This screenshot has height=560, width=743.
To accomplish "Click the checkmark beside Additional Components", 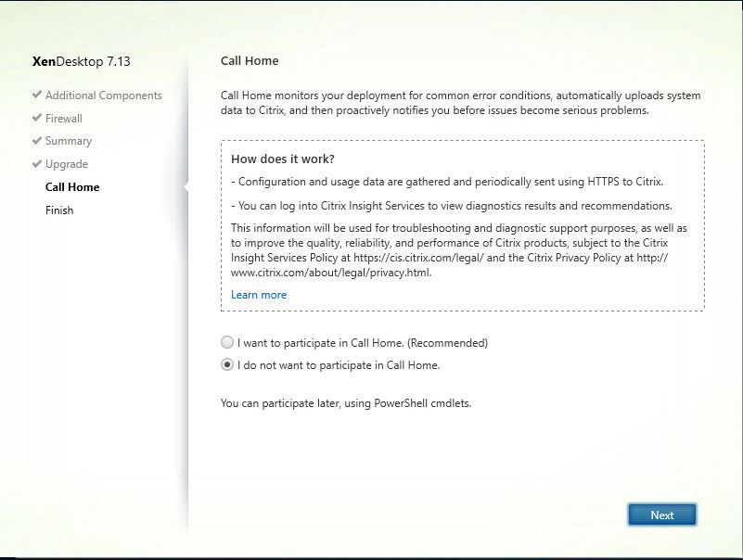I will coord(37,95).
